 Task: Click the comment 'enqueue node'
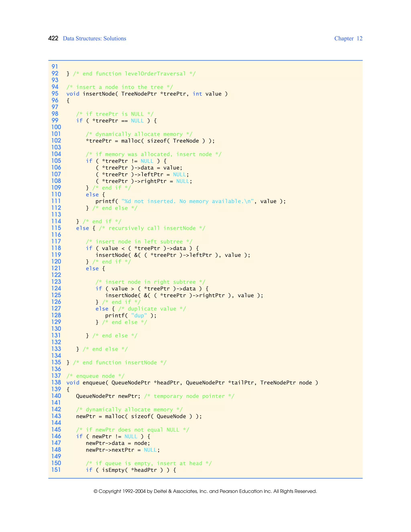(96, 376)
